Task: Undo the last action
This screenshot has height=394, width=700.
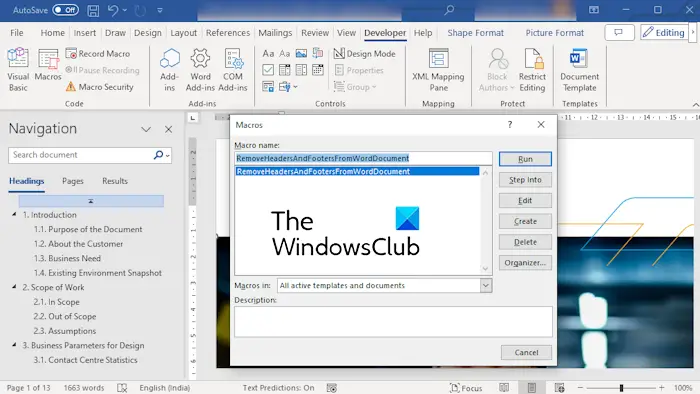Action: (113, 10)
